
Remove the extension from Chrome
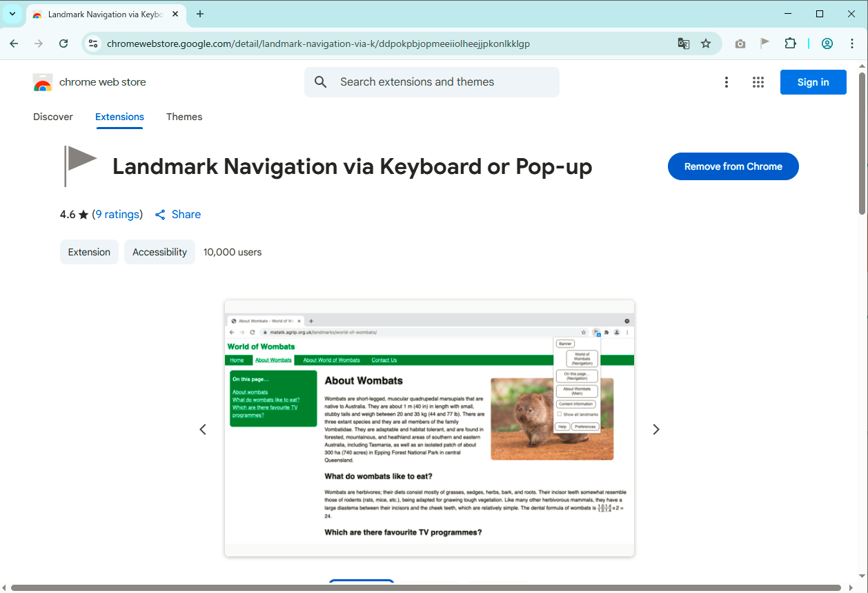pos(733,166)
